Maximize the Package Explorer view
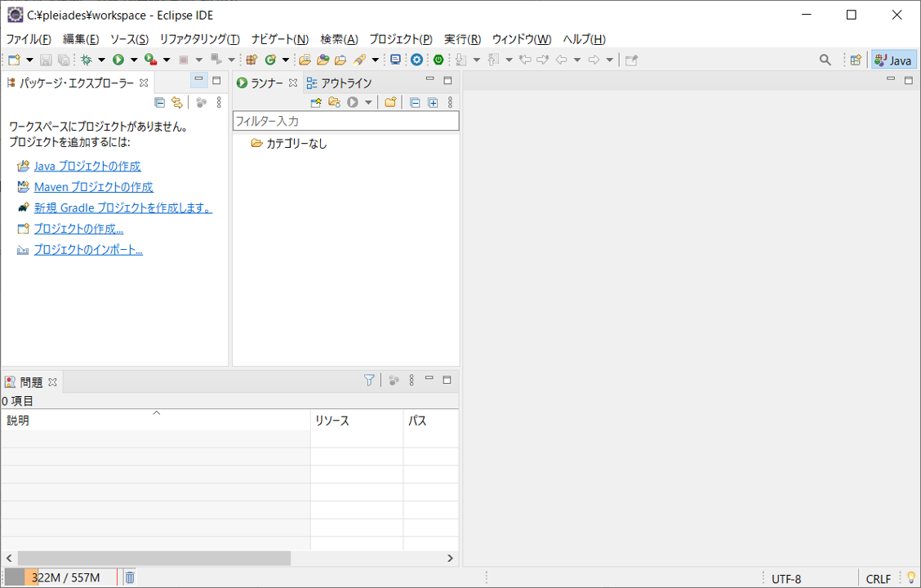The width and height of the screenshot is (921, 588). point(216,81)
